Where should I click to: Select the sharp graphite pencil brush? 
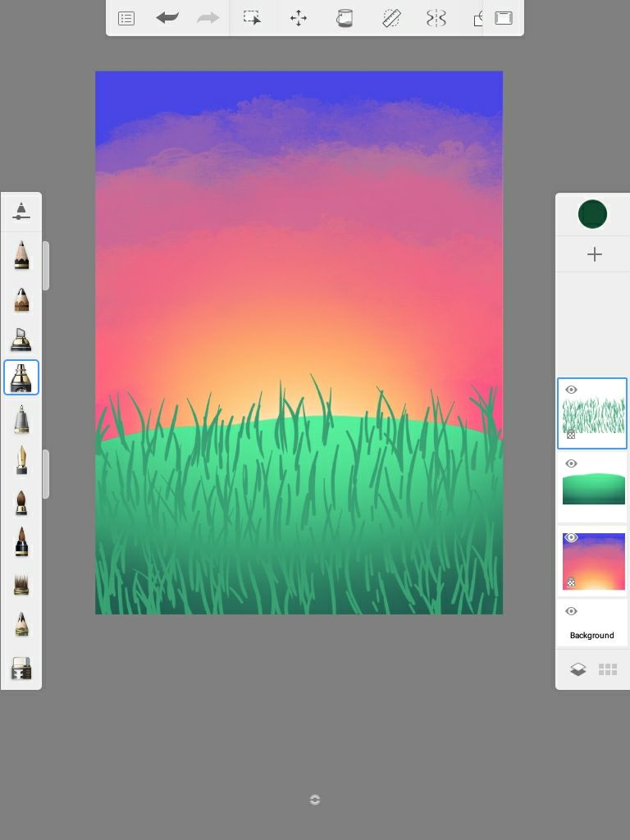[x=21, y=255]
